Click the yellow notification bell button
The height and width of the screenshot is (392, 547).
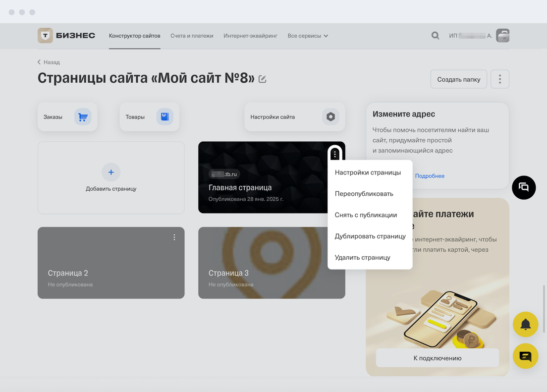point(525,325)
